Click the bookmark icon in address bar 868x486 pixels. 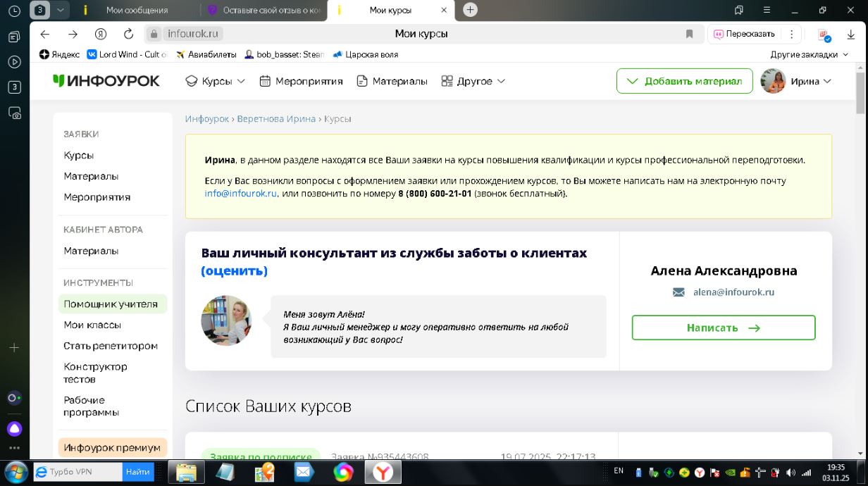[690, 34]
